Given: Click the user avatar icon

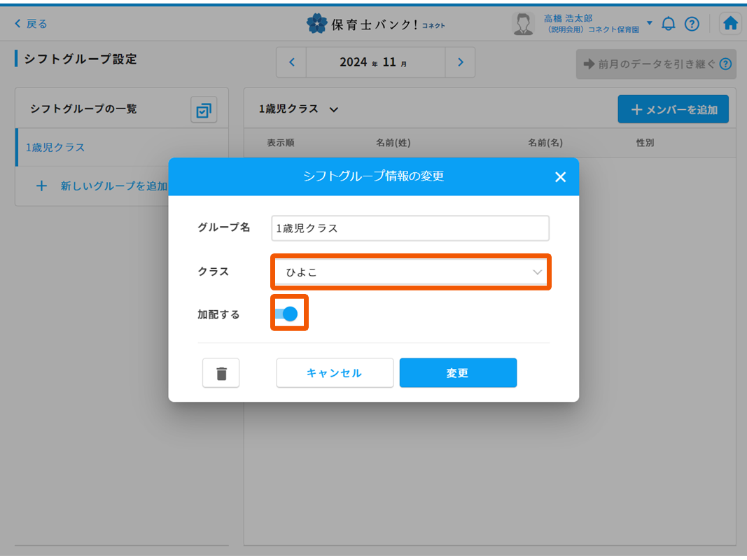Looking at the screenshot, I should pyautogui.click(x=523, y=24).
